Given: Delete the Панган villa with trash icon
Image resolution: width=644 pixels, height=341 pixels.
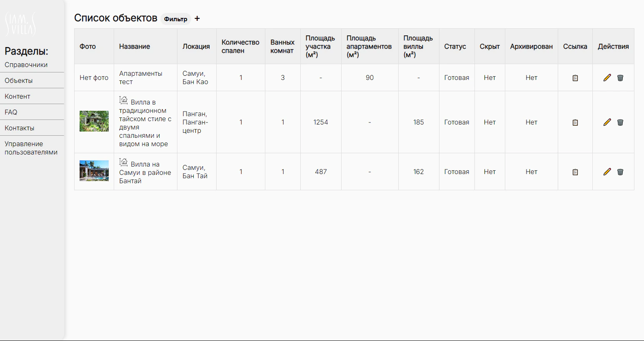Looking at the screenshot, I should [620, 122].
